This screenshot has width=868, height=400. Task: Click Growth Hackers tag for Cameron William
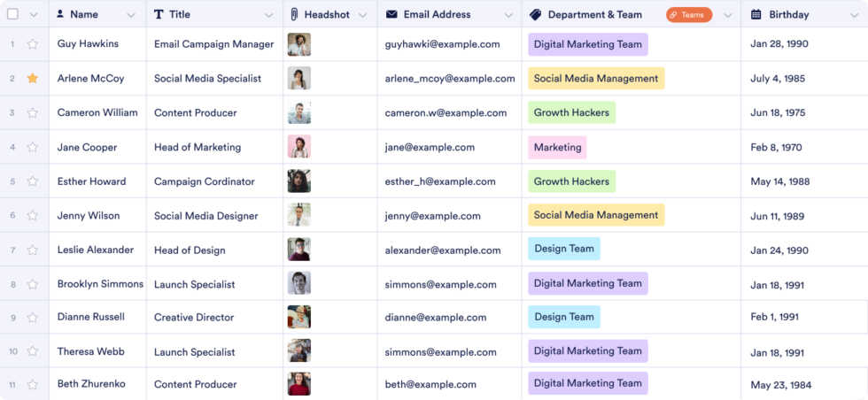(572, 112)
